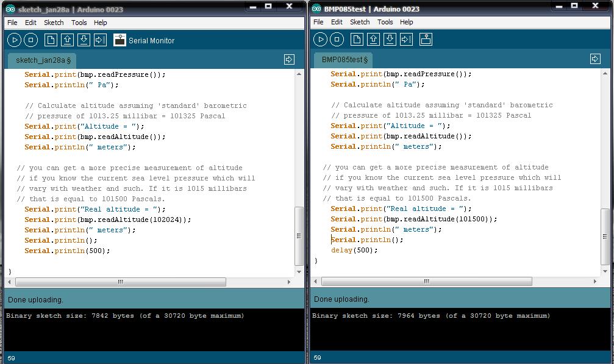Upload to board from BMP085test toolbar
Viewport: 614px width, 364px height.
(x=406, y=39)
